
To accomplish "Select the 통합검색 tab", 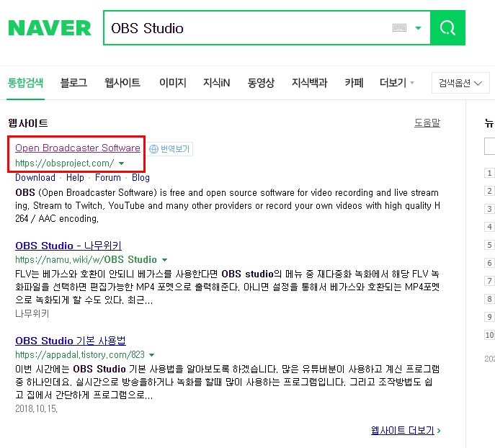I will (x=25, y=83).
